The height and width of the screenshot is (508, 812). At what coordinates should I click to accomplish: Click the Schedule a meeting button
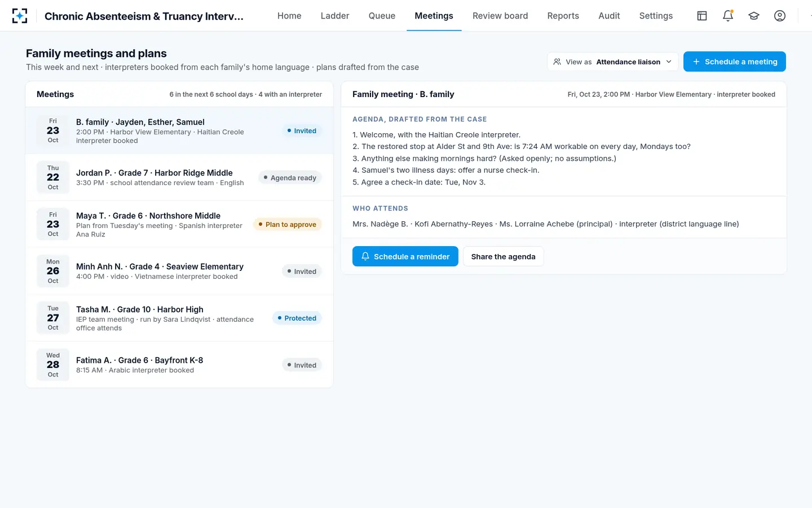click(x=734, y=62)
